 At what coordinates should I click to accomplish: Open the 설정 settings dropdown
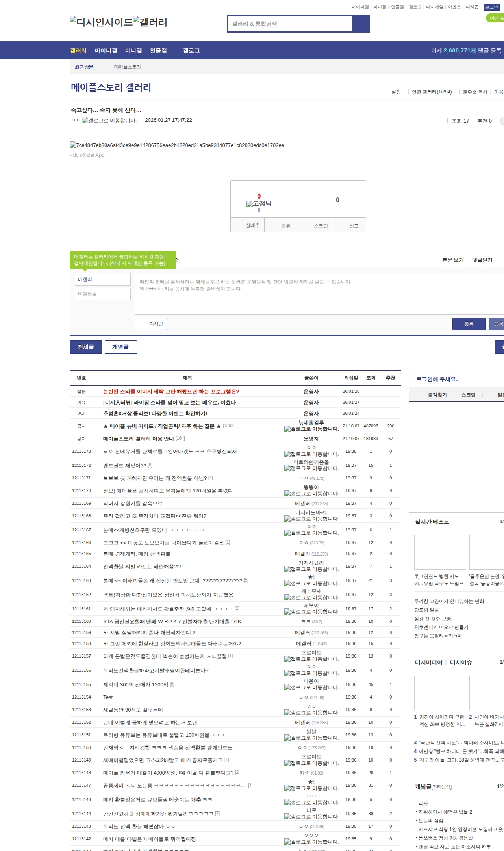click(396, 92)
